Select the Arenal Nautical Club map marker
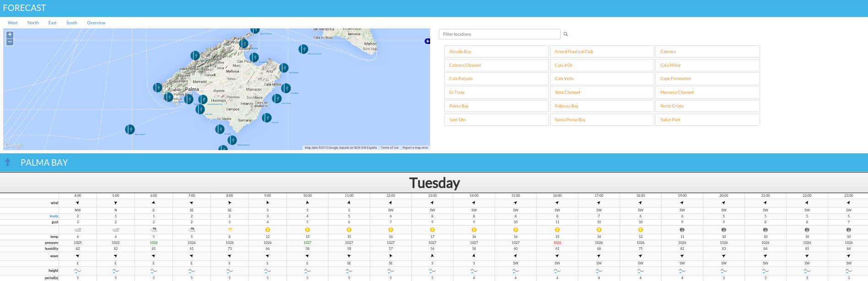 click(203, 99)
